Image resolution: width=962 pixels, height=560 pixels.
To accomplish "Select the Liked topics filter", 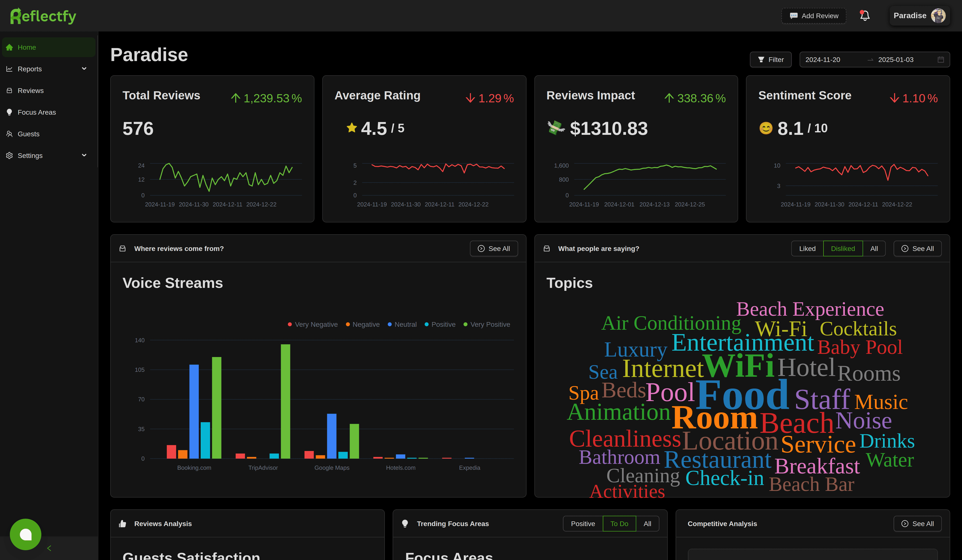I will pos(807,249).
